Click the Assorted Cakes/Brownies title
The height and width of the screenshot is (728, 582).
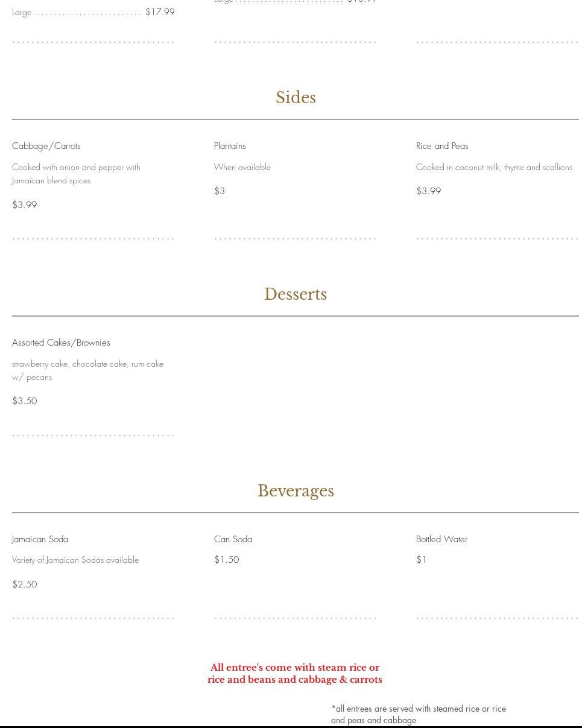click(61, 343)
